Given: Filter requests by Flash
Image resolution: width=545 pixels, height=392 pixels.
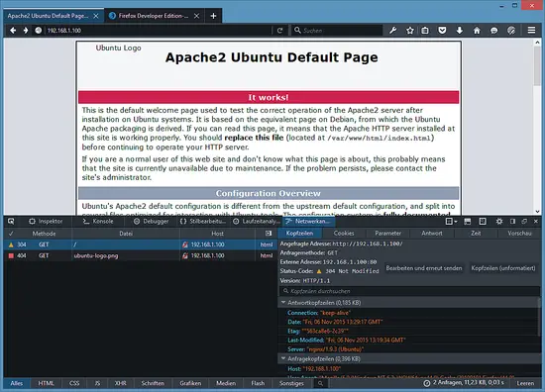Looking at the screenshot, I should coord(258,383).
